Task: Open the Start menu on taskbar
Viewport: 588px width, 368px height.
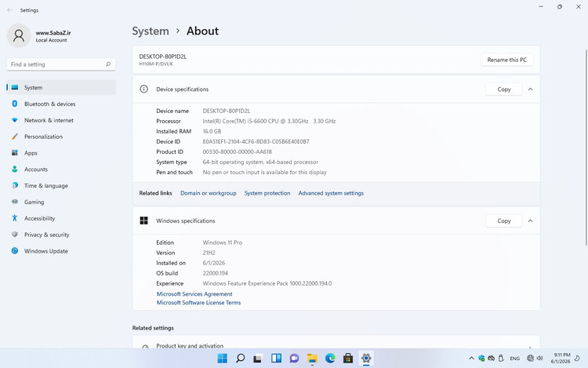Action: (223, 359)
